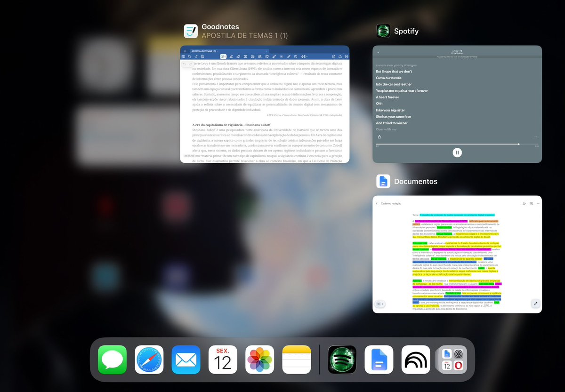This screenshot has height=392, width=565.
Task: Switch to the Spotify lyrics thumbnail
Action: 457,104
